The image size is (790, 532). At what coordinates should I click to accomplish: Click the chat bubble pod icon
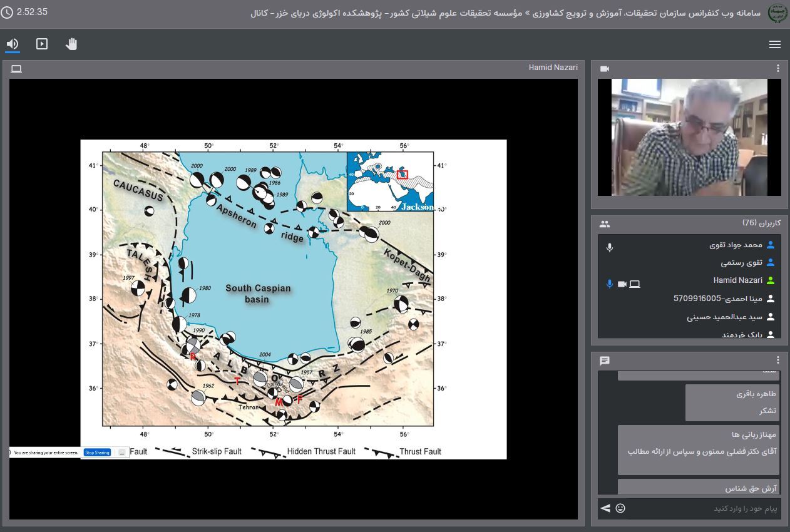604,361
